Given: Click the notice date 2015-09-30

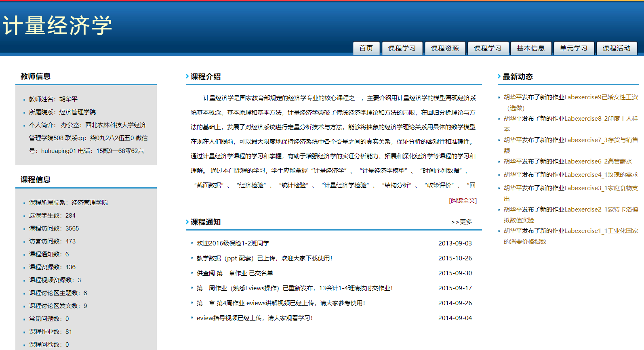Looking at the screenshot, I should pos(455,273).
